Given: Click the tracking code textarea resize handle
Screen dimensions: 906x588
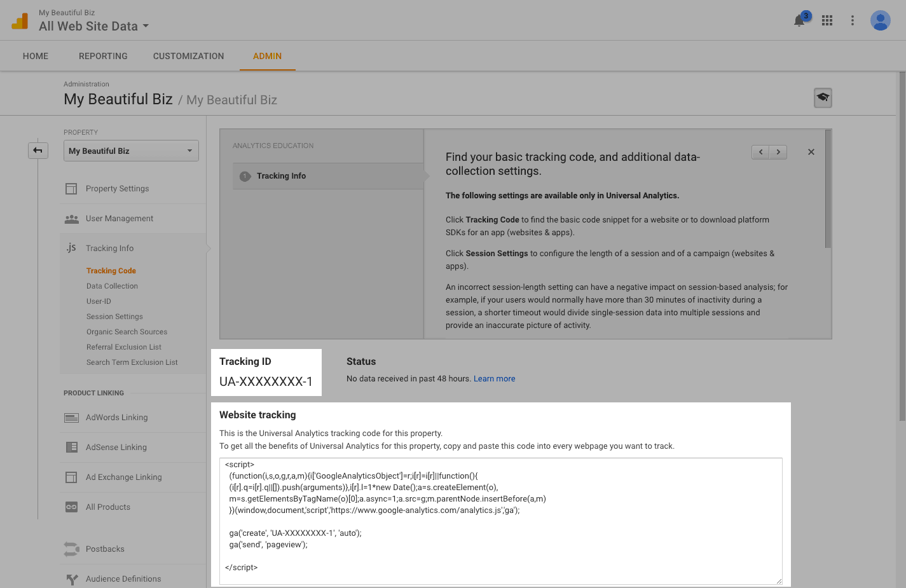Looking at the screenshot, I should [779, 581].
